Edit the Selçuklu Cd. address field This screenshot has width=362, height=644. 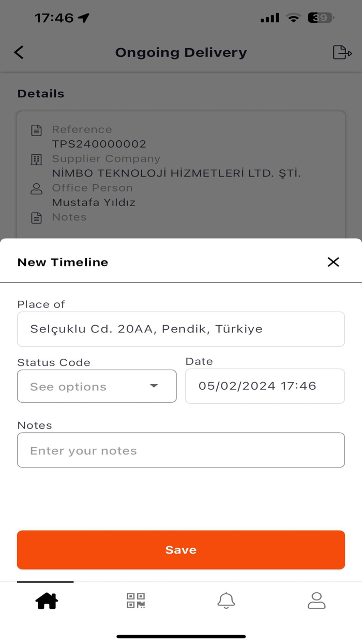point(181,329)
